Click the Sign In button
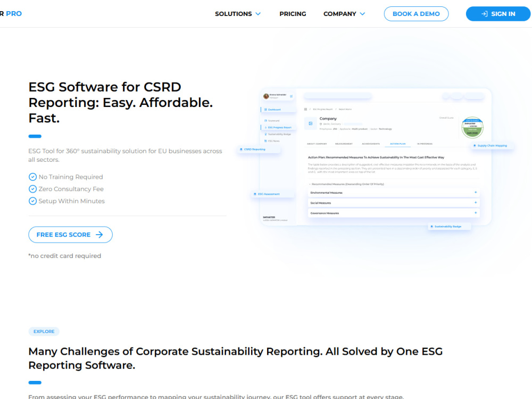 tap(498, 14)
